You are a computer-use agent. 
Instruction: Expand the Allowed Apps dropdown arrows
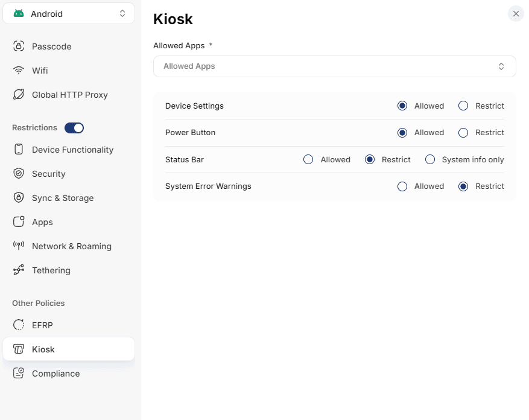(x=501, y=66)
